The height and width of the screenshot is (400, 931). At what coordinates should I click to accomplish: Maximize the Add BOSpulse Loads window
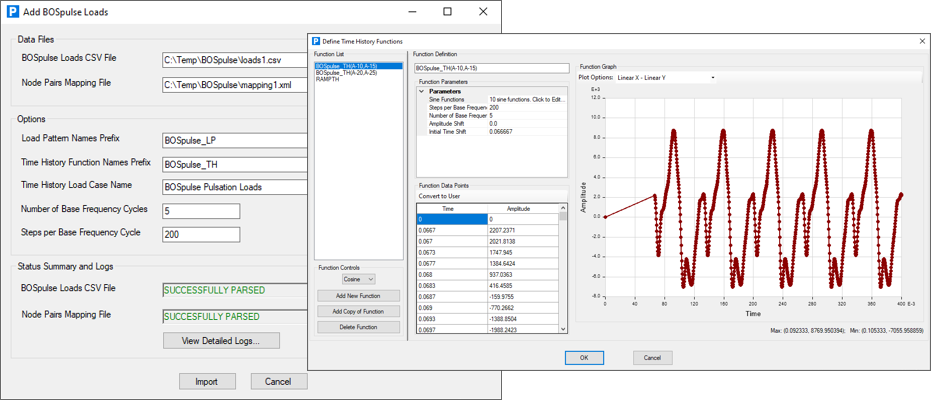coord(447,11)
